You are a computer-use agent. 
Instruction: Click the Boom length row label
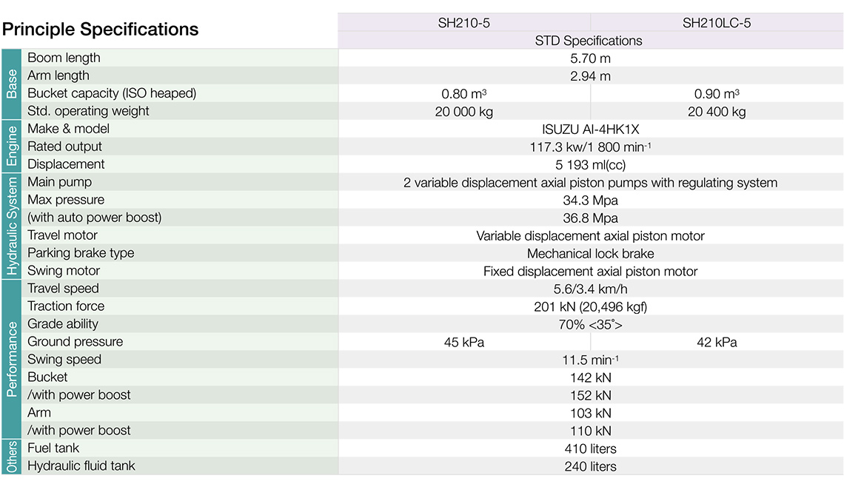pyautogui.click(x=64, y=58)
